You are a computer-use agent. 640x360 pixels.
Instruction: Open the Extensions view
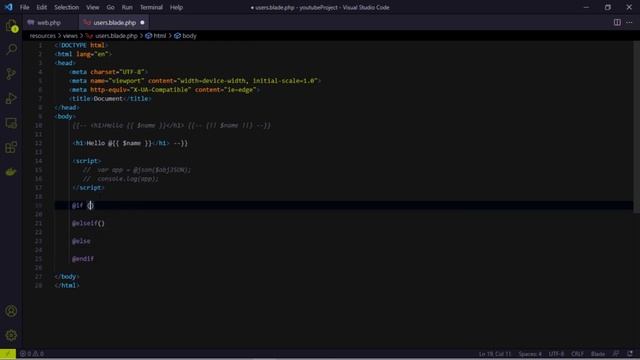[11, 147]
